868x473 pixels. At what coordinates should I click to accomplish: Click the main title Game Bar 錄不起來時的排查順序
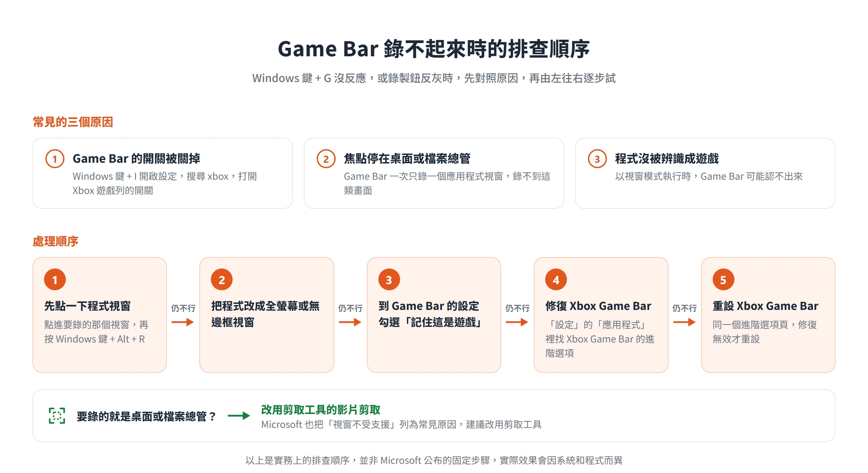tap(434, 49)
